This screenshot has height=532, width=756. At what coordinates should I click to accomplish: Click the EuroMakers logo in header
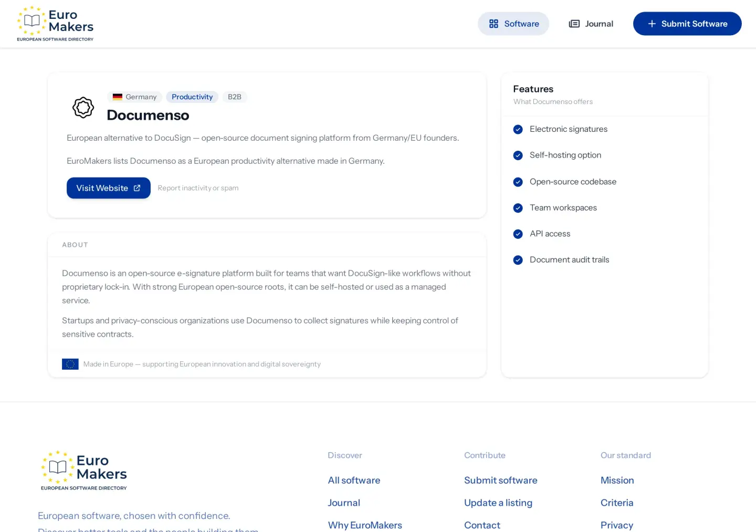tap(55, 24)
